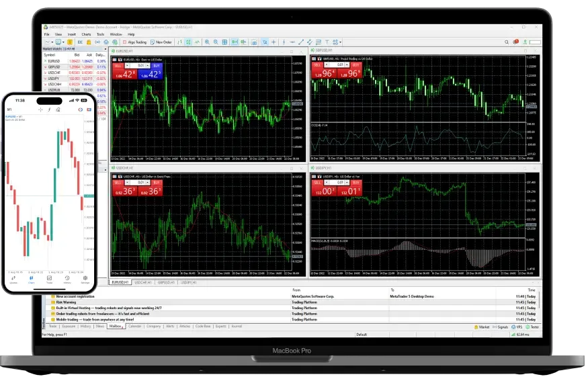Toggle chart auto-scroll icon in toolbar

235,42
